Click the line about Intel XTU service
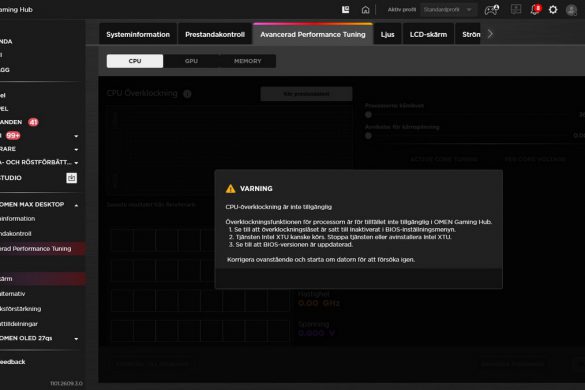Viewport: 585px width, 390px height. tap(340, 237)
